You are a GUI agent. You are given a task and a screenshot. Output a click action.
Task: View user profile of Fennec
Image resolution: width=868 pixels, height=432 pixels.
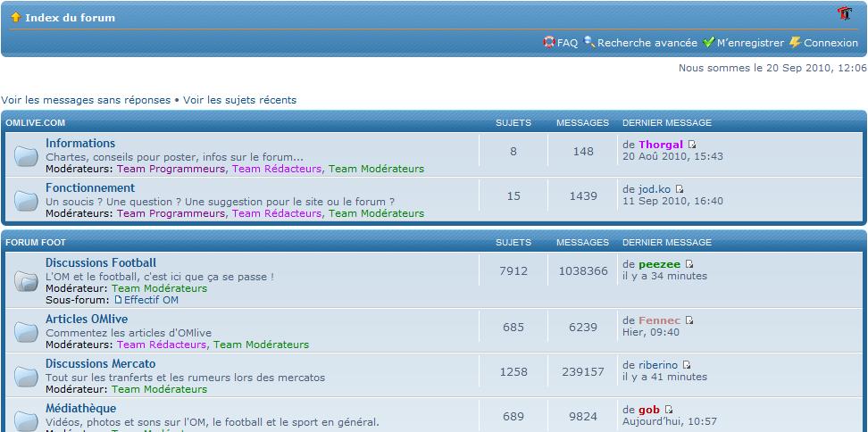659,320
